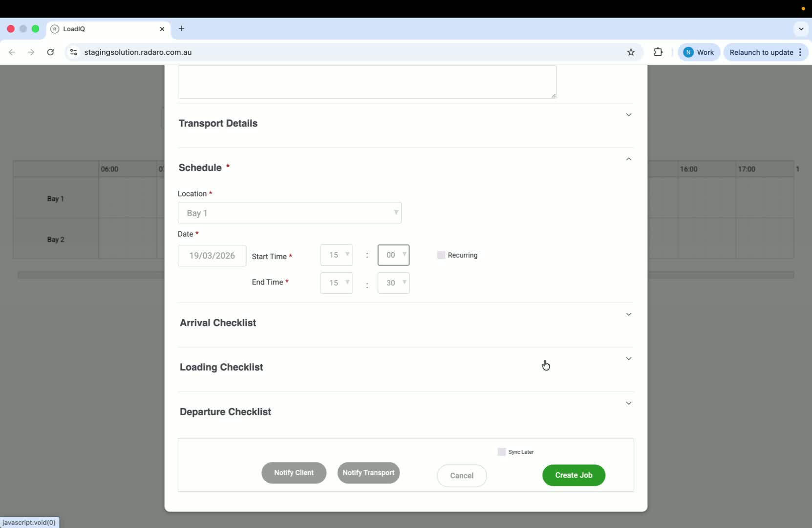Open a new tab with the plus icon
This screenshot has width=812, height=528.
click(181, 29)
